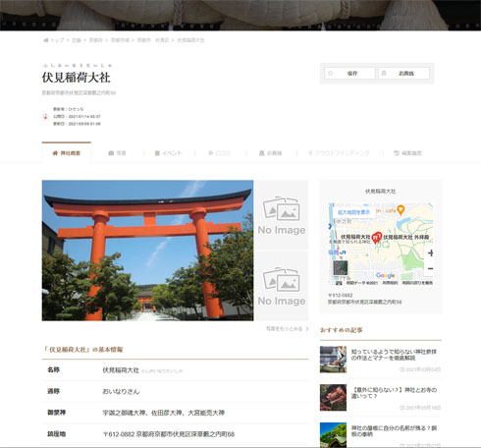The width and height of the screenshot is (481, 448).
Task: Click the red shrine pin on the map
Action: [x=377, y=237]
